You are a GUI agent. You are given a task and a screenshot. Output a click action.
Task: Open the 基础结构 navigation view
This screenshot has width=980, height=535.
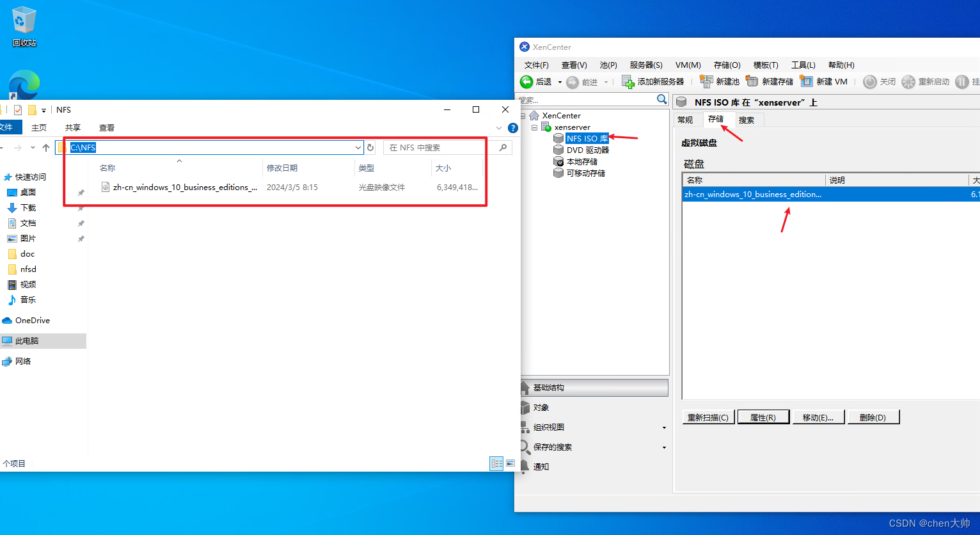(595, 388)
